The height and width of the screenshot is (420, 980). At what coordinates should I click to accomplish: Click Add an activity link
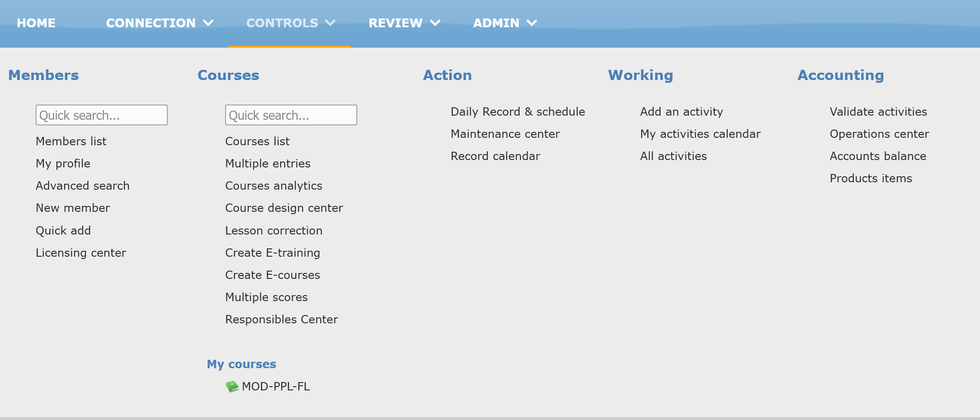point(681,111)
